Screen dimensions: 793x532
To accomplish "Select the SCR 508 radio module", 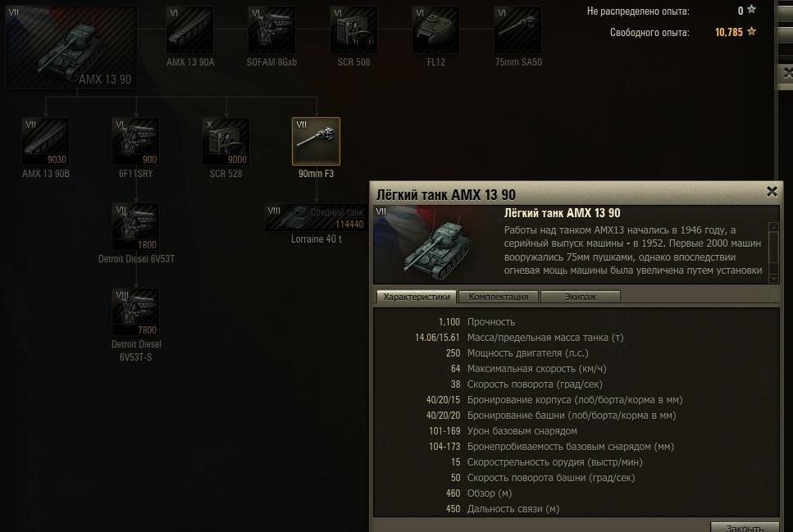I will click(353, 30).
